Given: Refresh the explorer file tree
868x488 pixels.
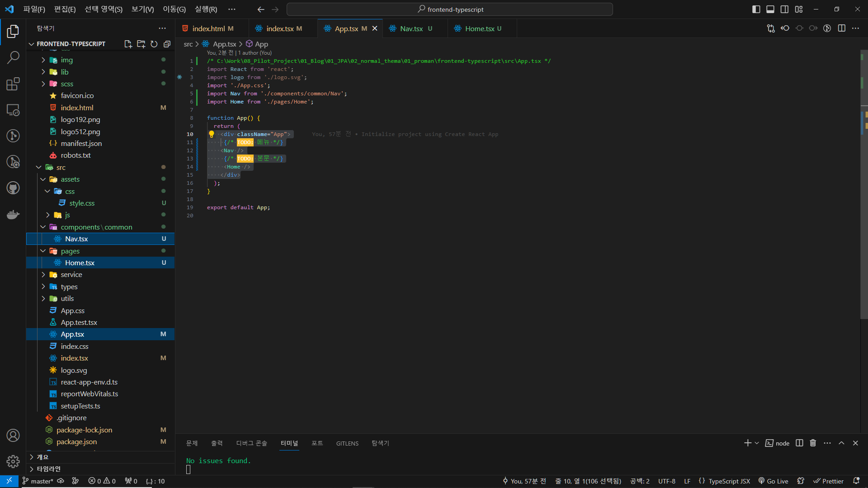Looking at the screenshot, I should pos(154,44).
